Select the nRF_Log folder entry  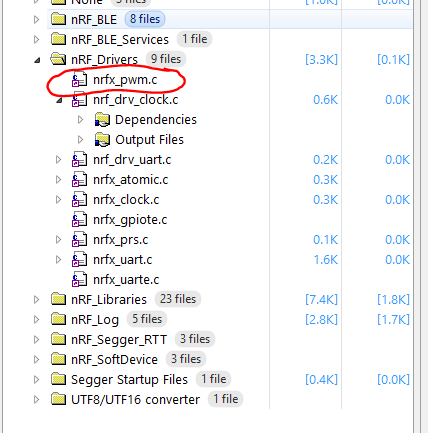[95, 320]
